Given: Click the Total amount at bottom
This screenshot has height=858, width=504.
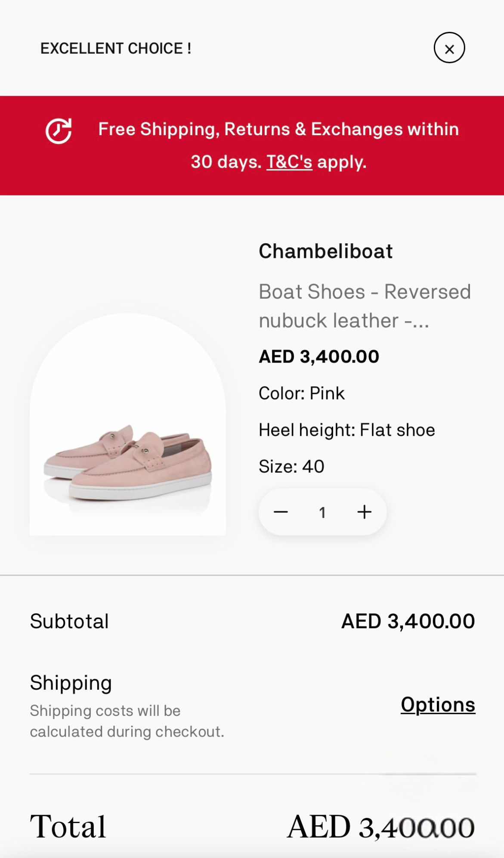Looking at the screenshot, I should click(x=380, y=827).
